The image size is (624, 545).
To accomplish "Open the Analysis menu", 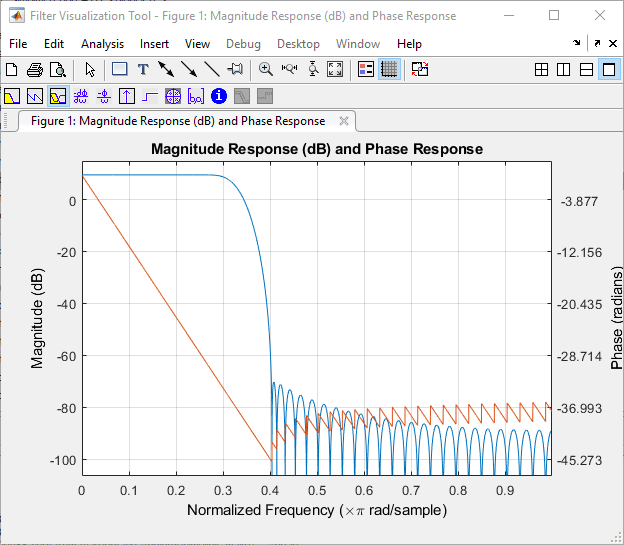I will point(102,44).
